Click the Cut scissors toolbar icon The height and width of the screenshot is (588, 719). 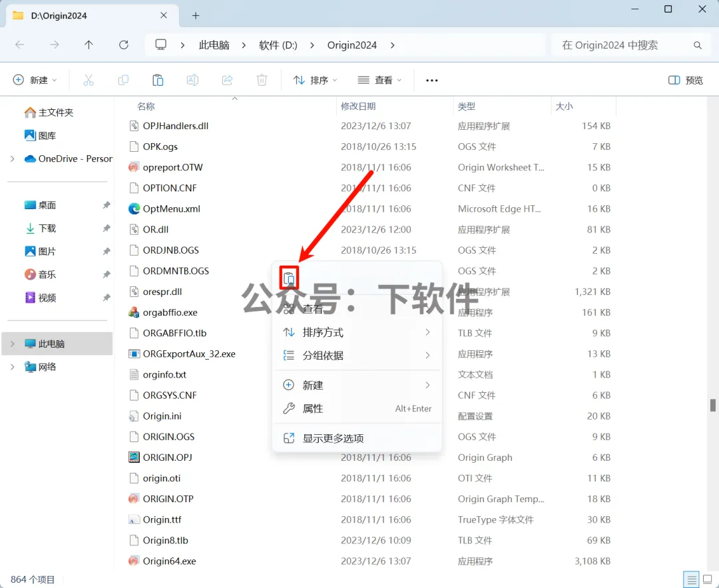(89, 81)
